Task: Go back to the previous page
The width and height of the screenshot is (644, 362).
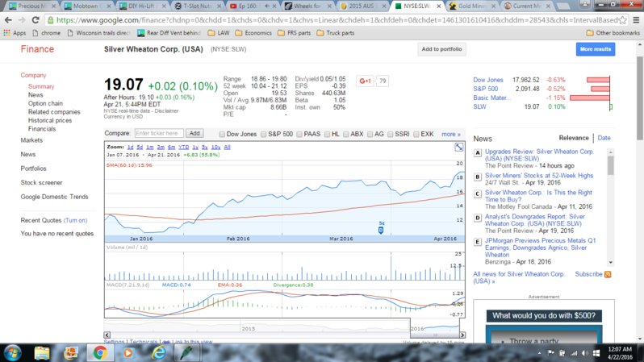Action: 8,19
